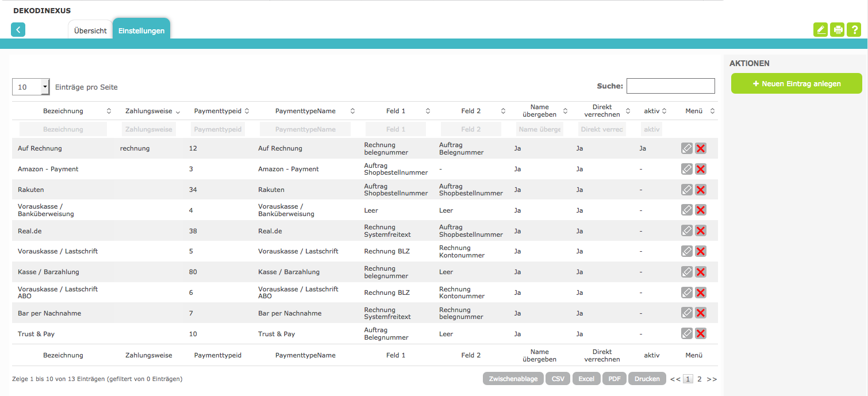The height and width of the screenshot is (396, 868).
Task: Select the Einstellungen tab
Action: [x=141, y=31]
